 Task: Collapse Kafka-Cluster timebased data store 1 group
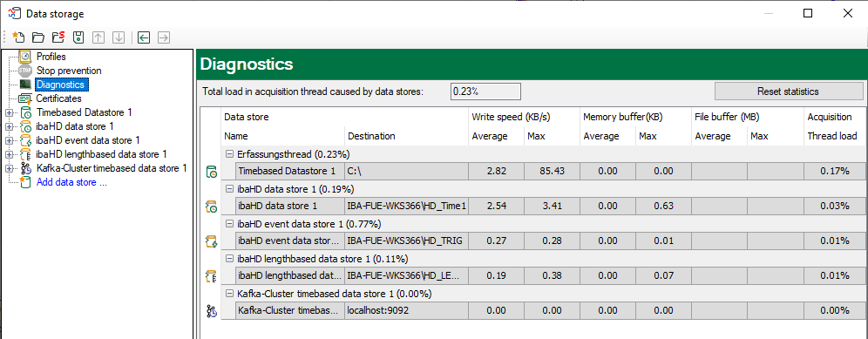pos(229,294)
